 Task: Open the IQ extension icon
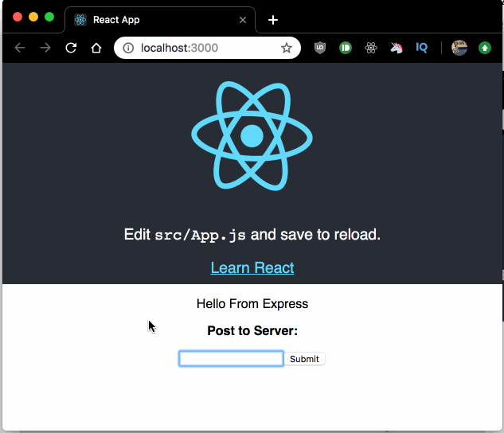click(422, 48)
